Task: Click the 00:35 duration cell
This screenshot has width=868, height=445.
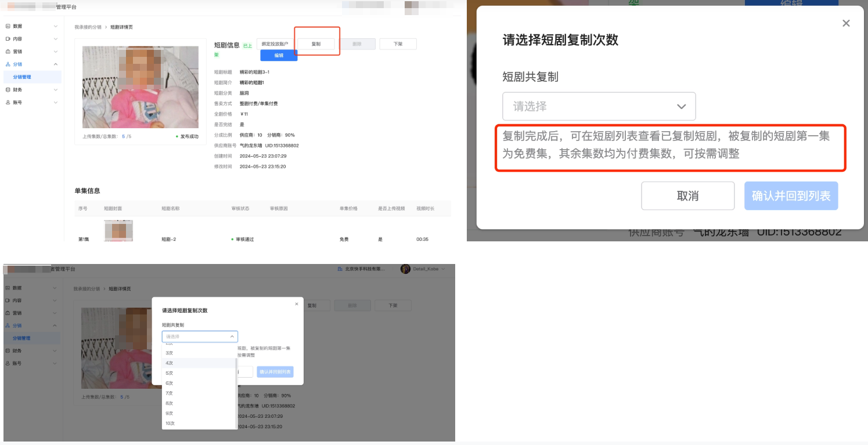Action: coord(422,239)
